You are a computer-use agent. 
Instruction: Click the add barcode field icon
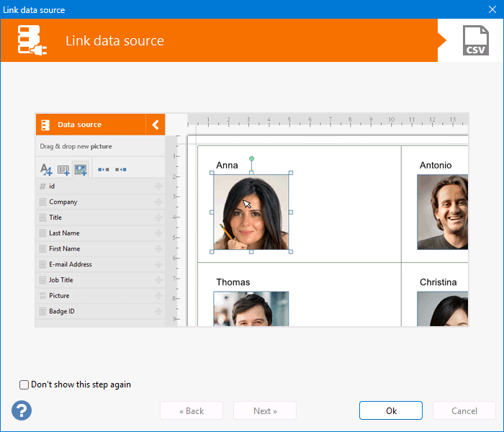[x=63, y=170]
